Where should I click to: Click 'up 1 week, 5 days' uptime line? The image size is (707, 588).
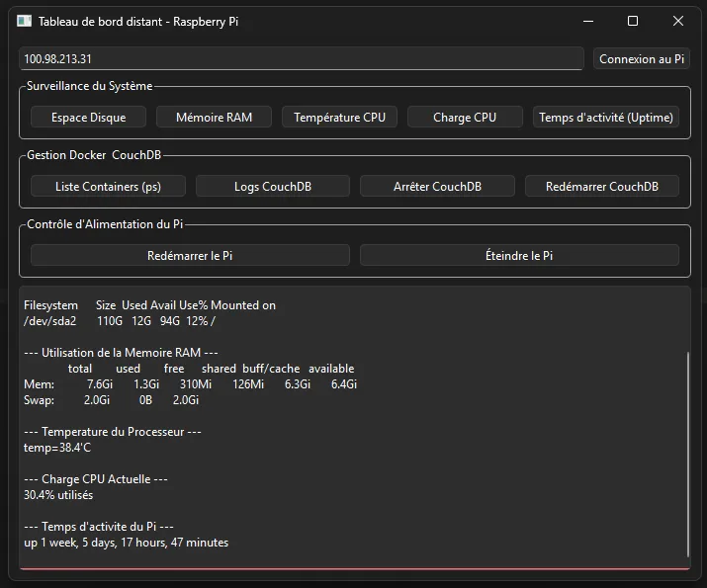127,543
